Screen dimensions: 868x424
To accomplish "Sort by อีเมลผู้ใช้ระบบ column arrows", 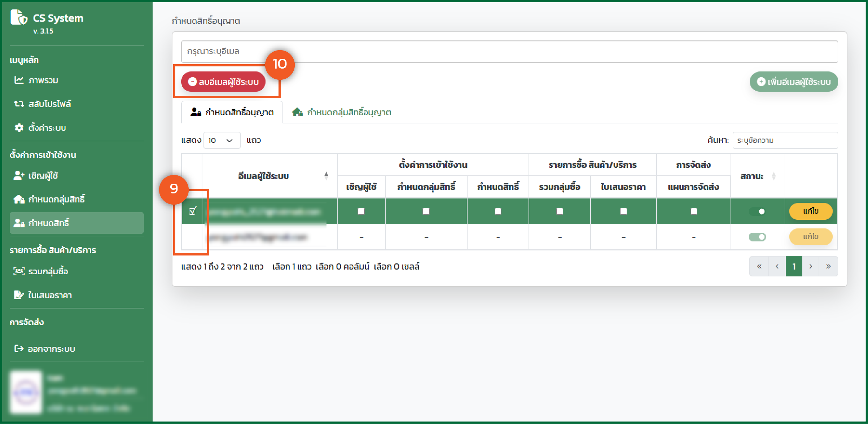I will (x=326, y=176).
